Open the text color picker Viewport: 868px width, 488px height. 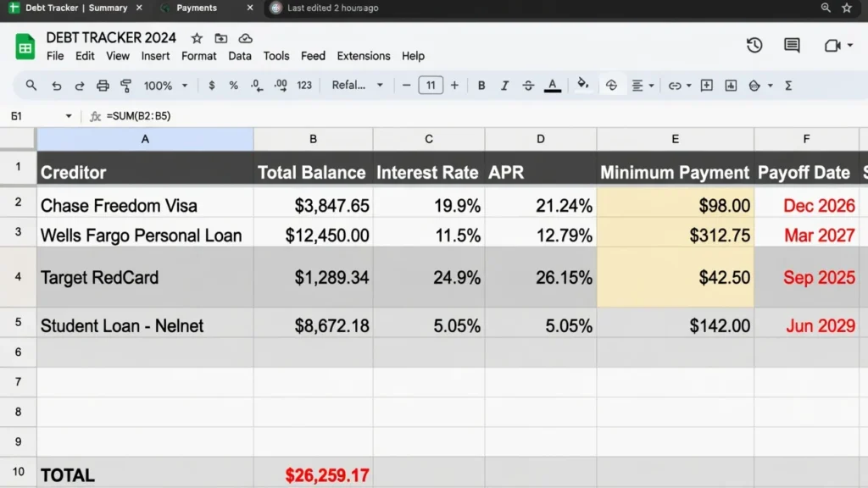[553, 86]
